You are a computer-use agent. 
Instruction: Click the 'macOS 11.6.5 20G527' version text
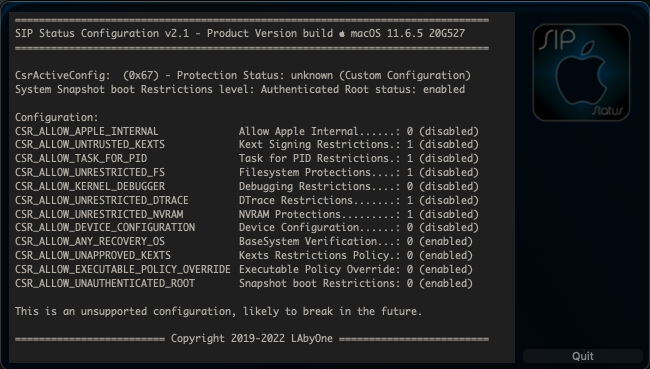[x=408, y=33]
